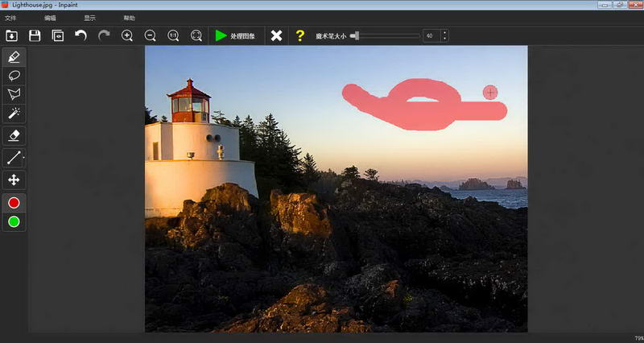
Task: Zoom out with the magnifier minus icon
Action: (151, 35)
